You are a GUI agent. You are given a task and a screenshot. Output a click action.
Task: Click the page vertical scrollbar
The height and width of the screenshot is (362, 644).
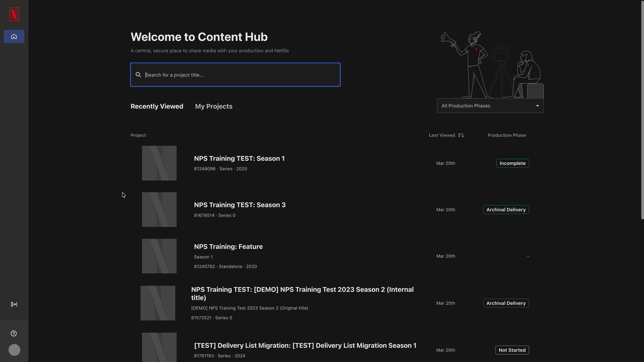642,111
